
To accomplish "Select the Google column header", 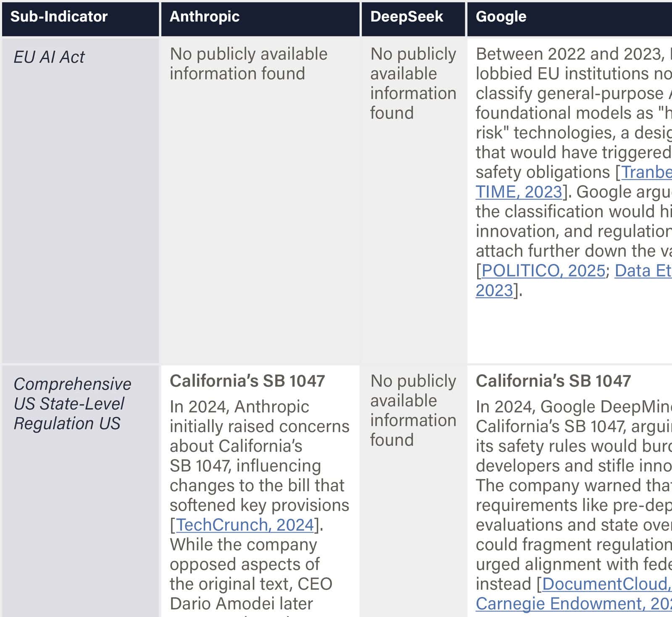I will [570, 18].
